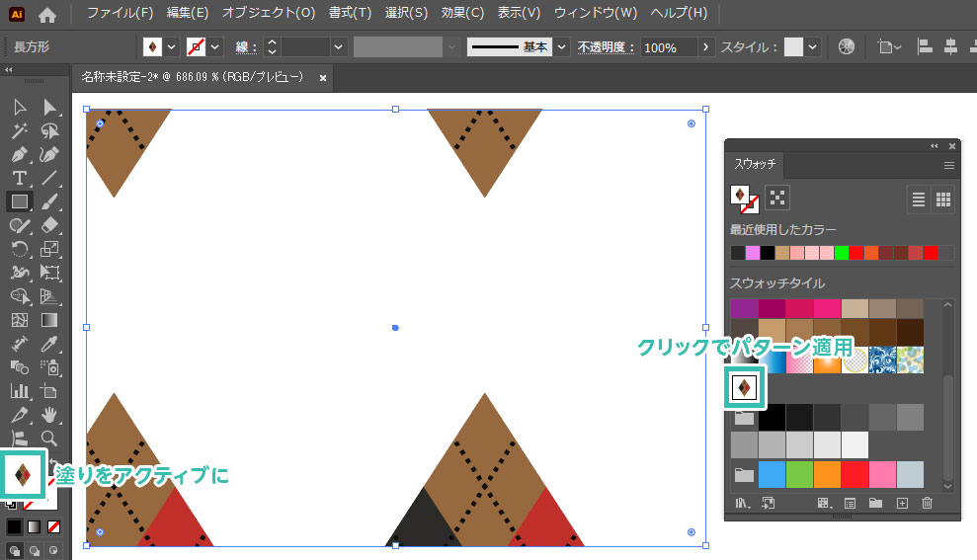Image resolution: width=977 pixels, height=560 pixels.
Task: Open the Swatch Libraries menu icon
Action: 741,504
